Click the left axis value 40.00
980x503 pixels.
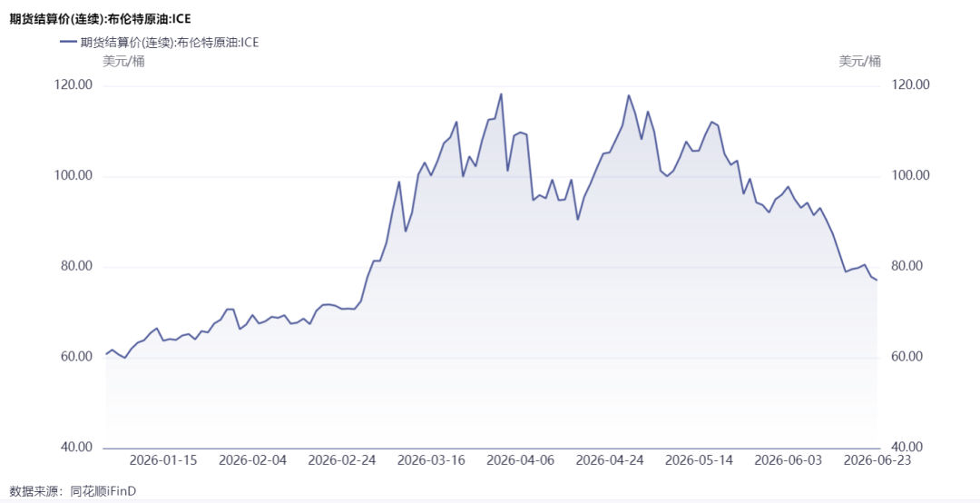click(x=76, y=448)
